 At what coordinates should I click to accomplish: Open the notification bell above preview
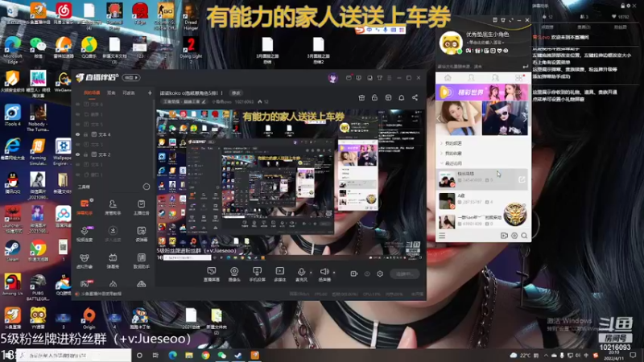click(401, 97)
